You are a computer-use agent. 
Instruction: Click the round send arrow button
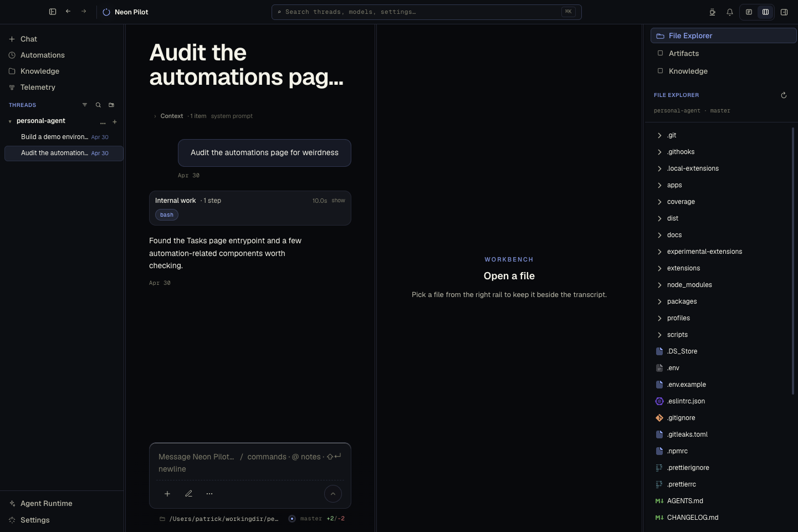[x=333, y=494]
